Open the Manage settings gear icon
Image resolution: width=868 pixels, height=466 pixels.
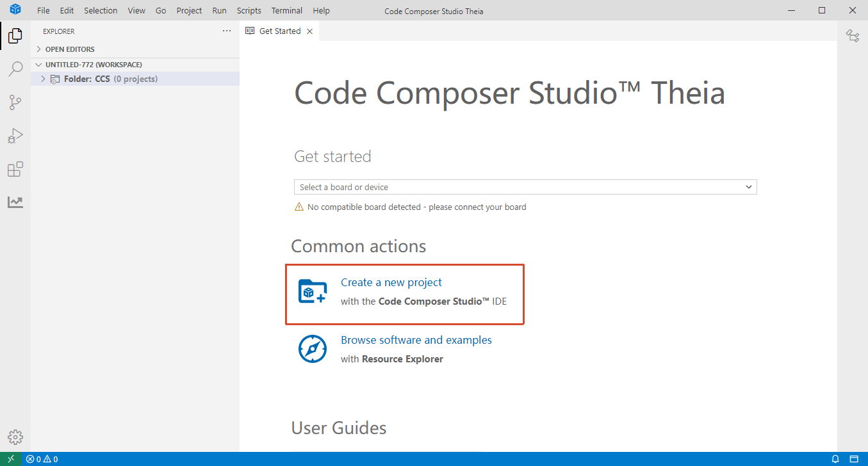15,437
